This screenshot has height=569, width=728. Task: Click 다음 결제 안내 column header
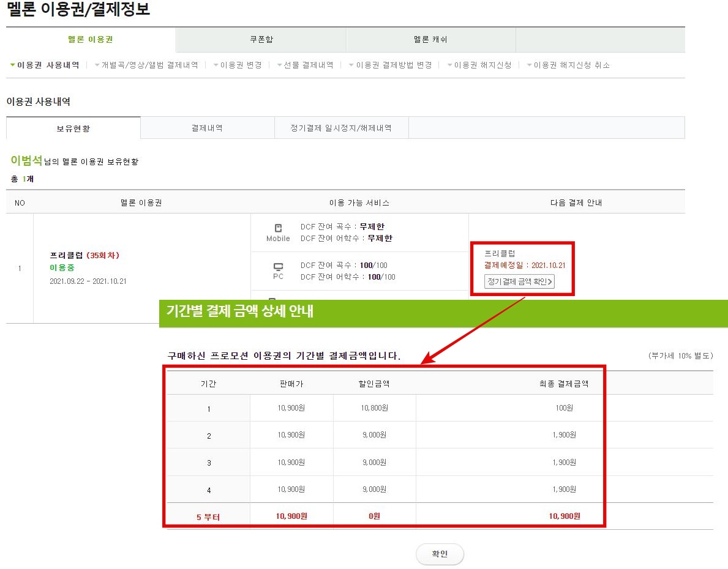576,203
